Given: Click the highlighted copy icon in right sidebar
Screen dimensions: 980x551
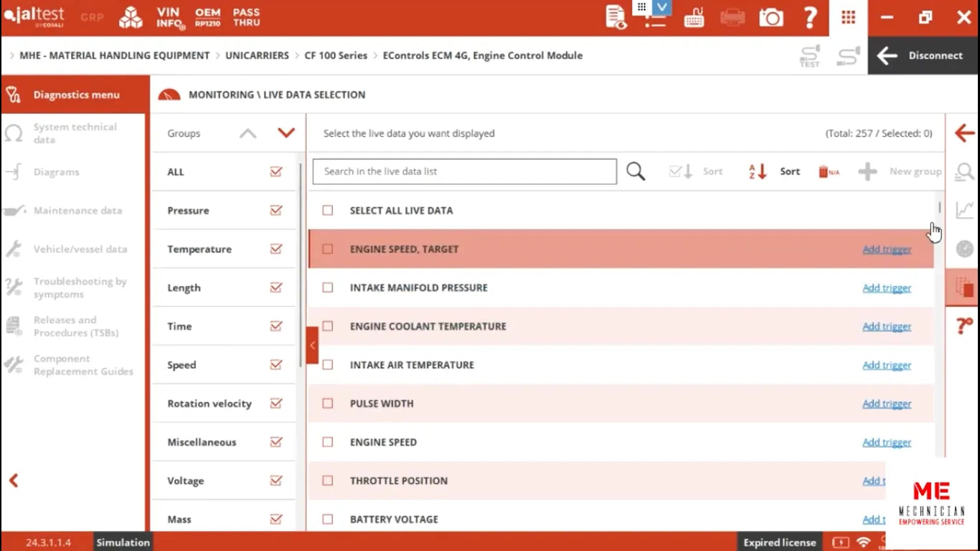Looking at the screenshot, I should [x=963, y=288].
